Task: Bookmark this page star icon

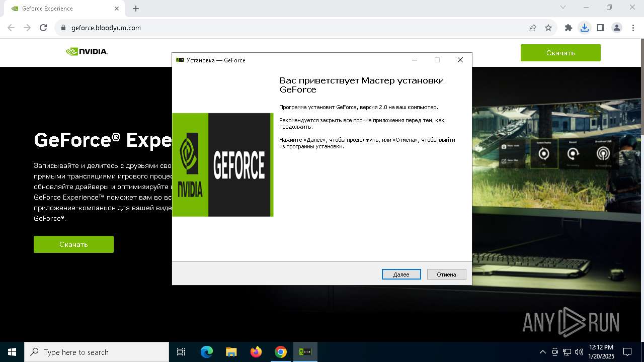Action: (548, 28)
